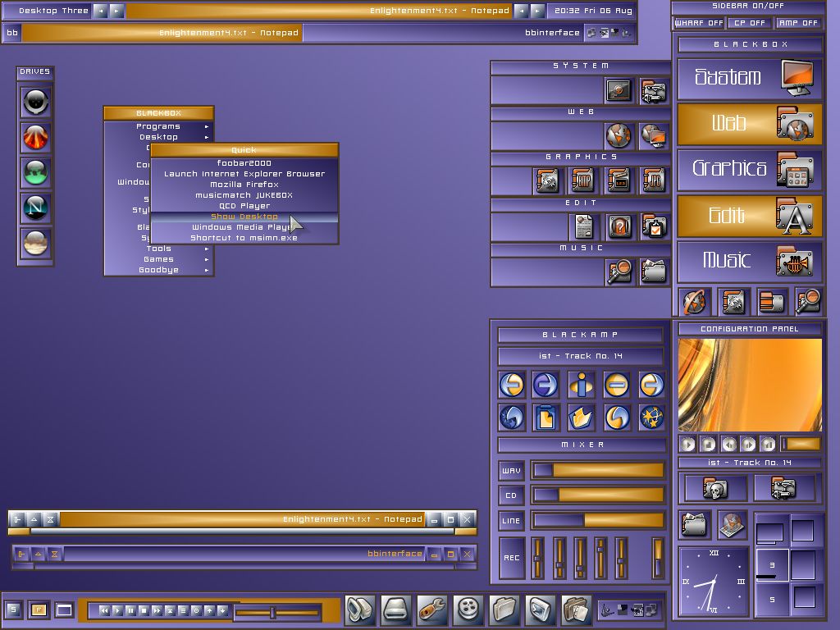Play track using Configuration Panel play button
The height and width of the screenshot is (630, 840).
pos(688,444)
